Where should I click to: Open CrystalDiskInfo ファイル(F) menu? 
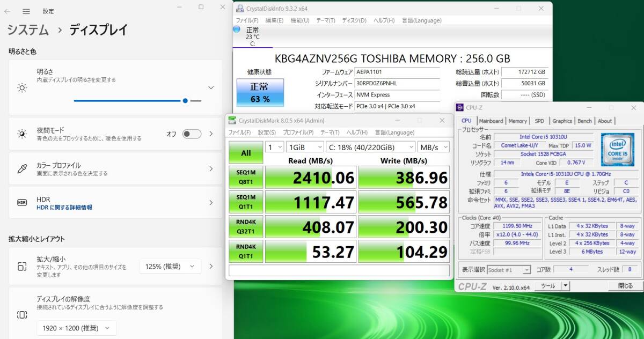[x=247, y=20]
